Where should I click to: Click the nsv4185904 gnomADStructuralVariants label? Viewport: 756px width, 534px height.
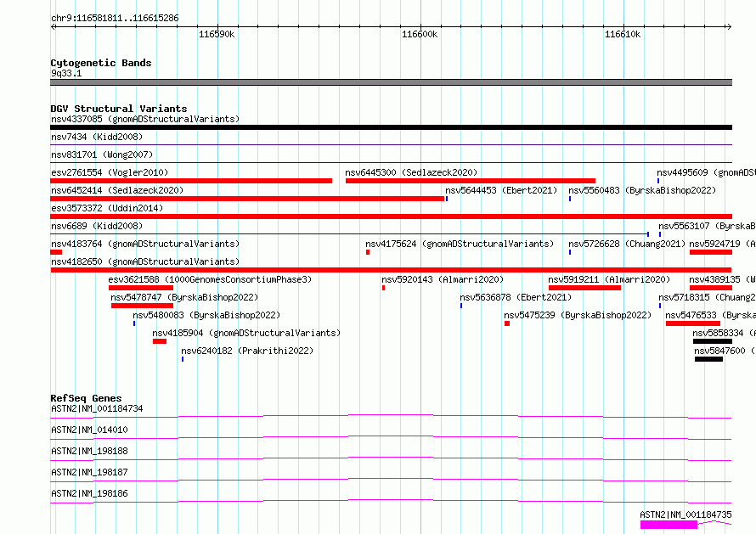coord(246,333)
